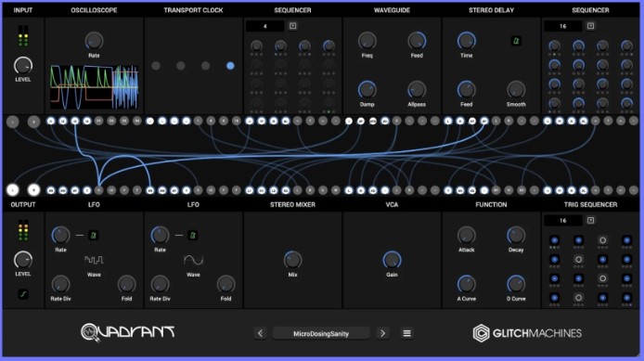Screen dimensions: 644x361
Task: Open the preset hamburger menu
Action: coord(406,333)
